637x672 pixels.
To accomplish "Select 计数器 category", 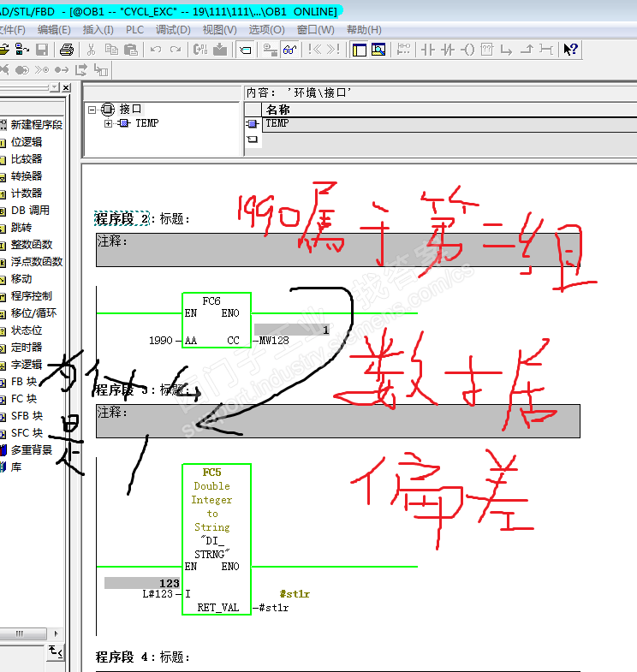I will pyautogui.click(x=27, y=193).
